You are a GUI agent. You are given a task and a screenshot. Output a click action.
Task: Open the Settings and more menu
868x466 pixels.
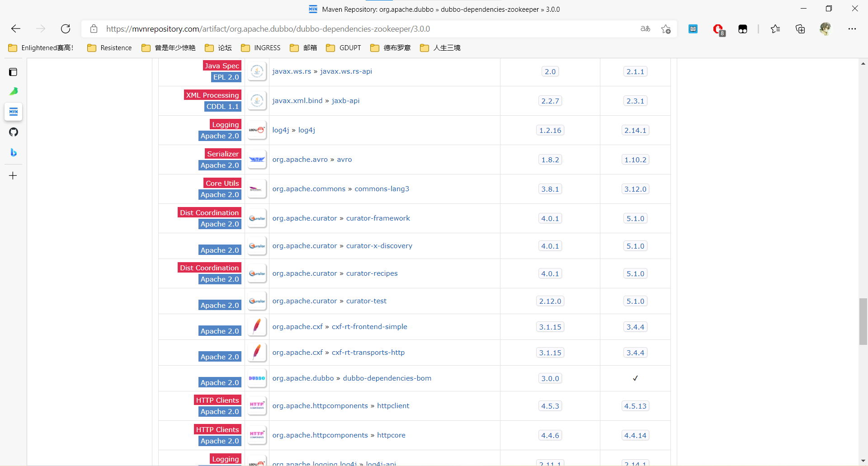852,29
